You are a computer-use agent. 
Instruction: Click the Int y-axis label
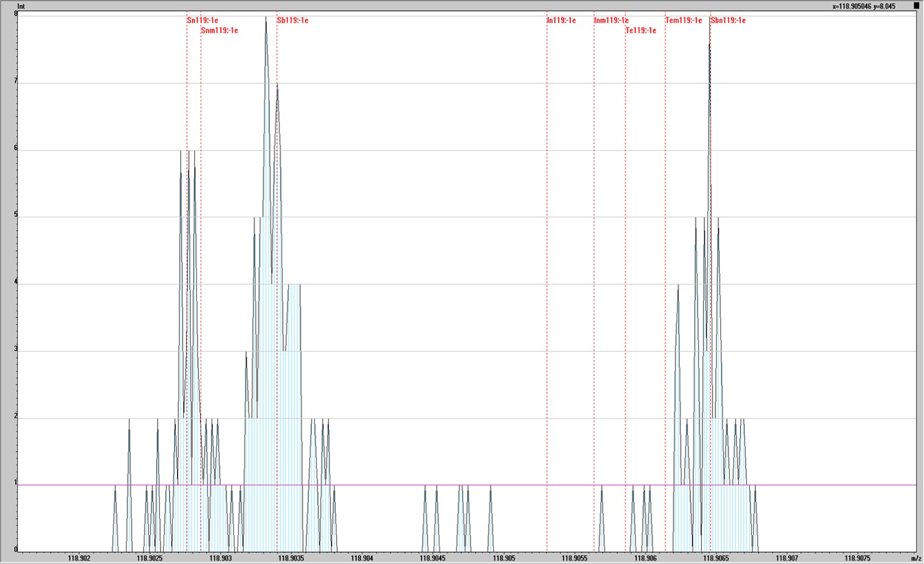[x=21, y=6]
